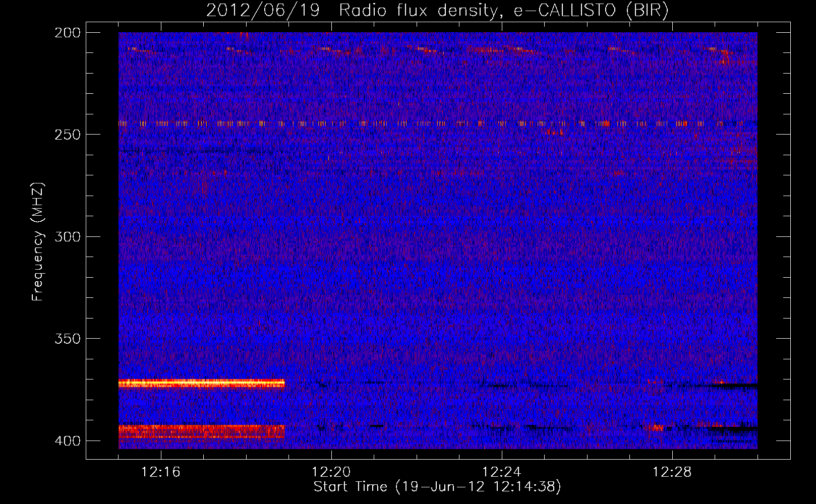Click the 250 frequency tick label
This screenshot has height=504, width=816.
(67, 135)
